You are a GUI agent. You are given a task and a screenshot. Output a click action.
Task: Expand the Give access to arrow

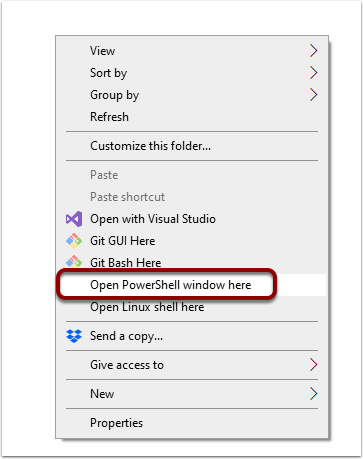click(313, 365)
